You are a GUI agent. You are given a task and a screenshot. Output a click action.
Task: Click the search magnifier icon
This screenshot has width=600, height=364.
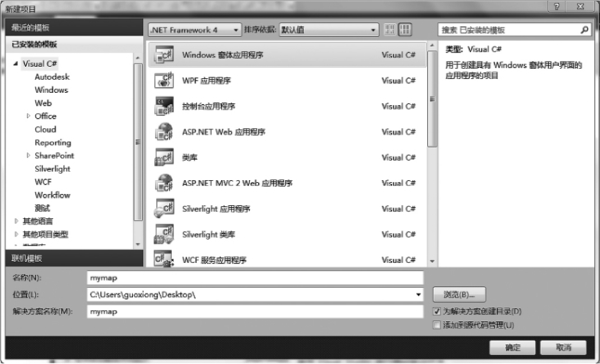(584, 30)
